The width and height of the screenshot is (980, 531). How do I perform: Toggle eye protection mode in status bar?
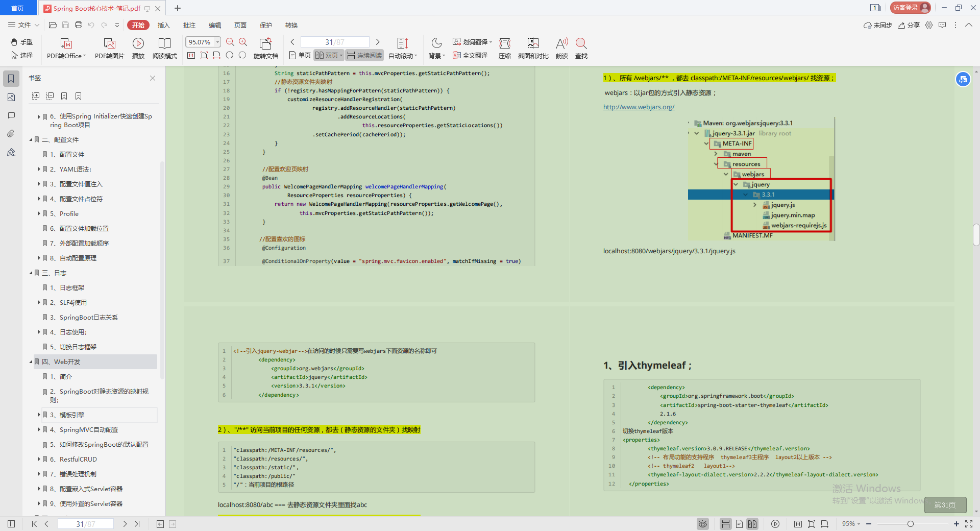(x=703, y=524)
